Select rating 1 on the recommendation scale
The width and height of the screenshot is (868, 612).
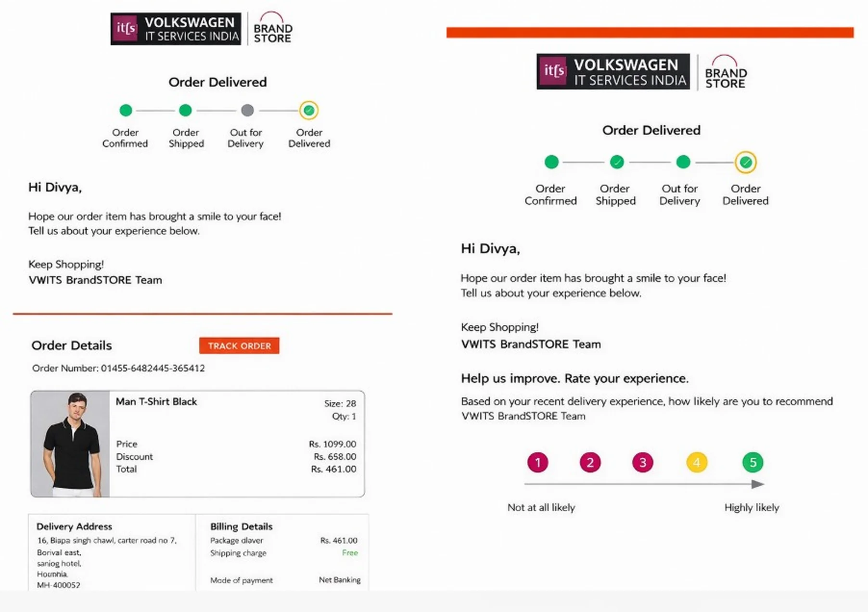pos(537,462)
